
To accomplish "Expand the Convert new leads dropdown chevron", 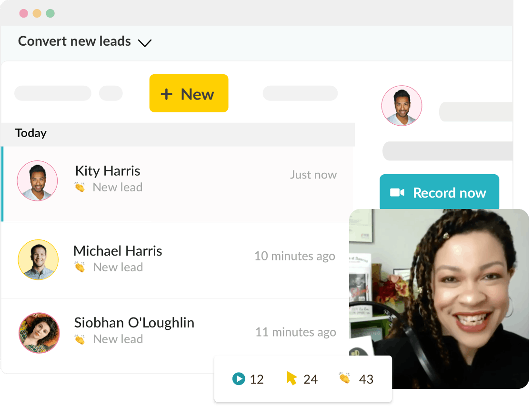I will (144, 43).
